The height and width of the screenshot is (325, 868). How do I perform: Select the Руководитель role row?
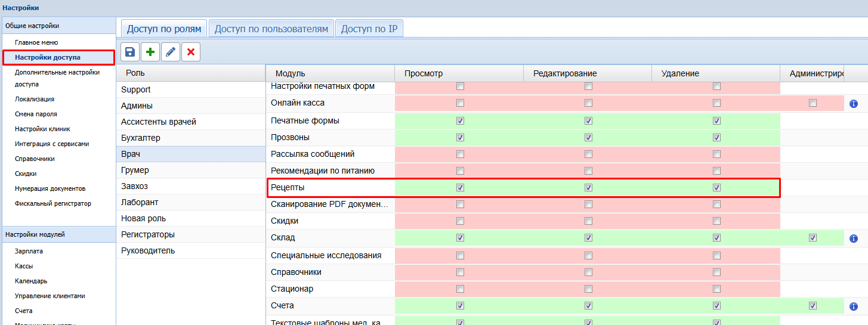[x=148, y=250]
